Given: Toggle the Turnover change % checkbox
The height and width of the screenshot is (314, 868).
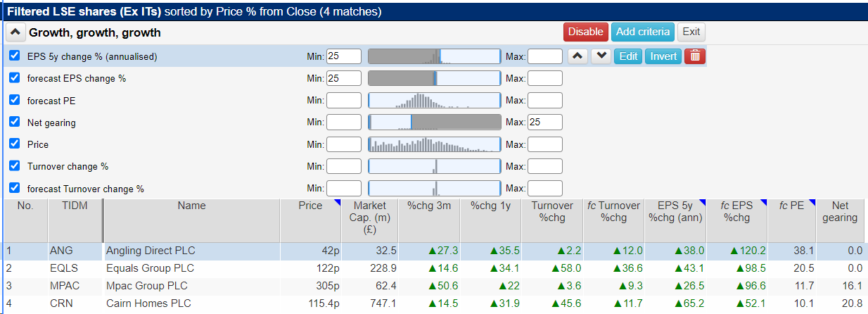Looking at the screenshot, I should click(x=15, y=167).
